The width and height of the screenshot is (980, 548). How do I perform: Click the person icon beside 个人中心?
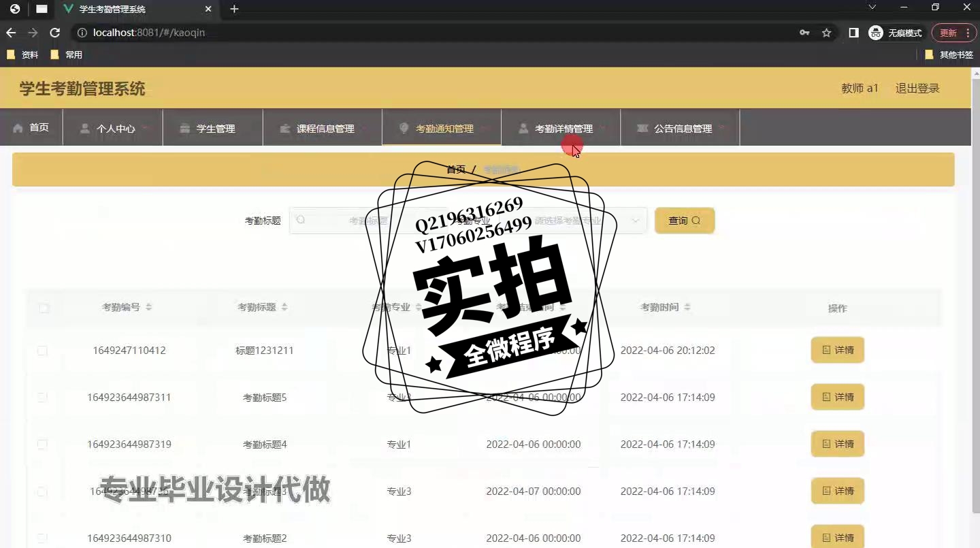pyautogui.click(x=84, y=128)
